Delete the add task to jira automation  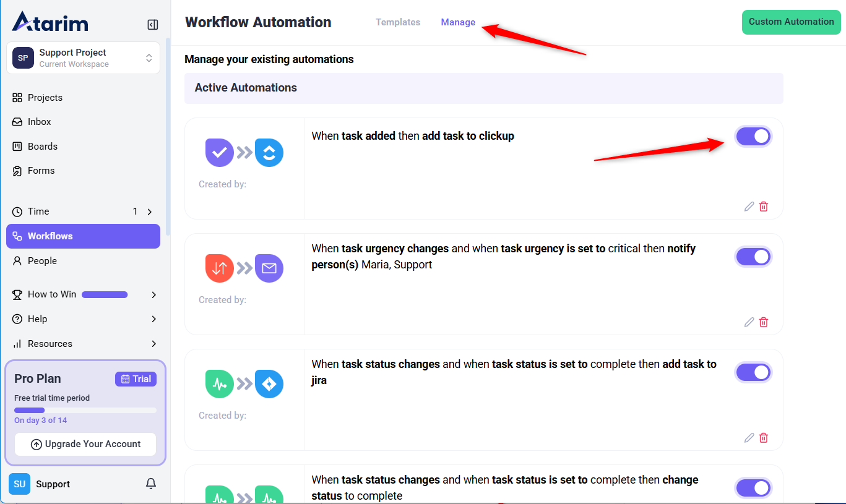[x=764, y=438]
